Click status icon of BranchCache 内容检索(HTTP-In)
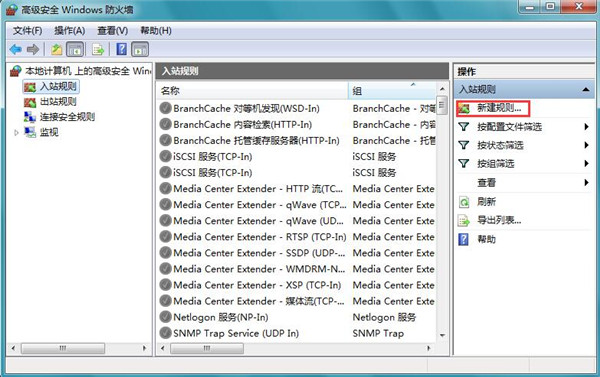 pyautogui.click(x=165, y=124)
